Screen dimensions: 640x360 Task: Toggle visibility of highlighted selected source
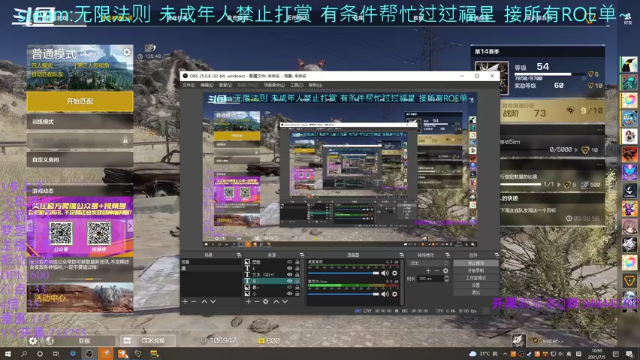[289, 281]
